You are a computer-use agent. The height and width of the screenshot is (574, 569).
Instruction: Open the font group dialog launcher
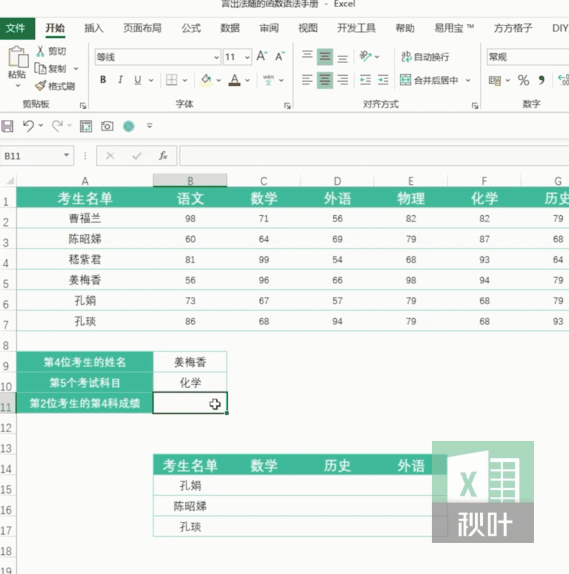[x=287, y=106]
